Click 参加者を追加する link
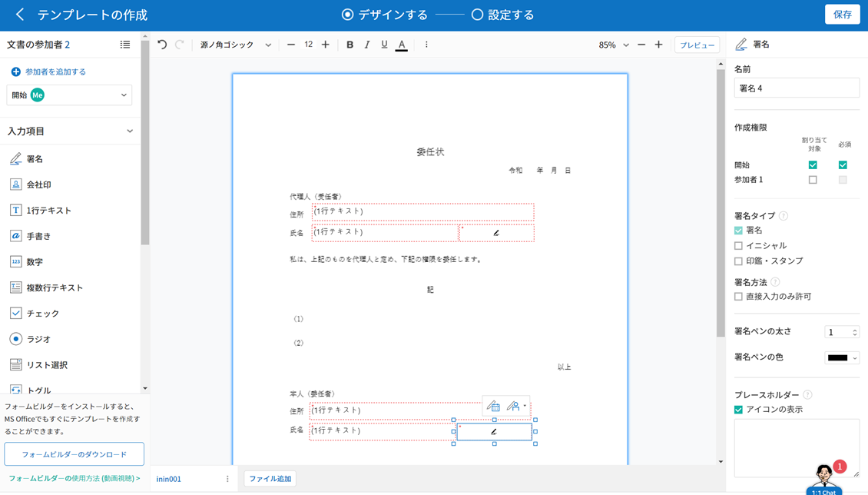Screen dimensions: 868x495 tap(55, 71)
